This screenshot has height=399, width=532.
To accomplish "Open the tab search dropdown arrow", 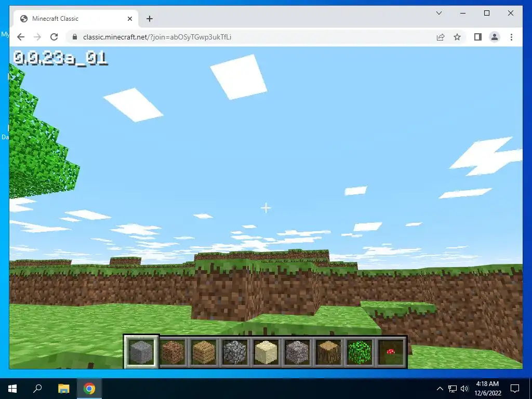I will pyautogui.click(x=438, y=13).
